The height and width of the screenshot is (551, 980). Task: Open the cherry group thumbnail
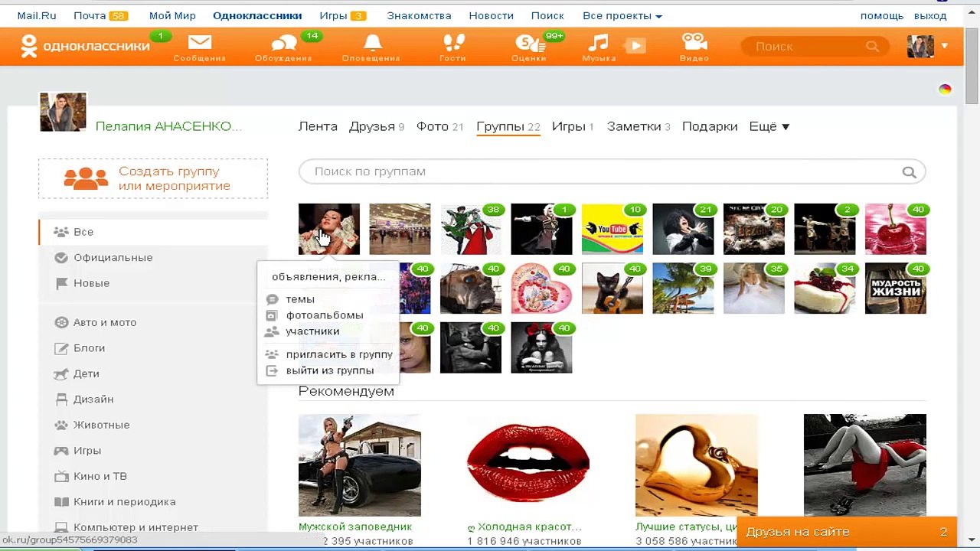coord(896,229)
